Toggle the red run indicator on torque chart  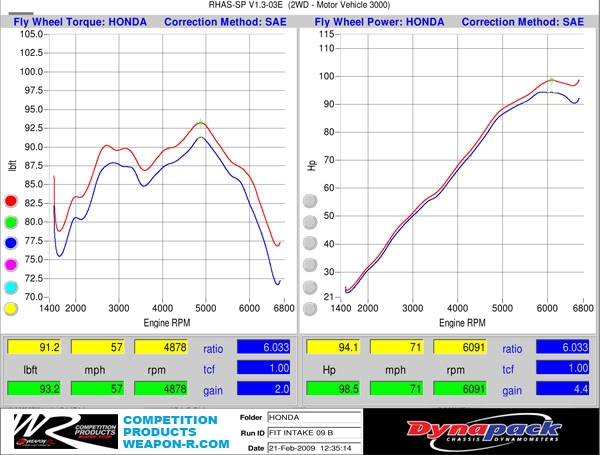pos(11,201)
